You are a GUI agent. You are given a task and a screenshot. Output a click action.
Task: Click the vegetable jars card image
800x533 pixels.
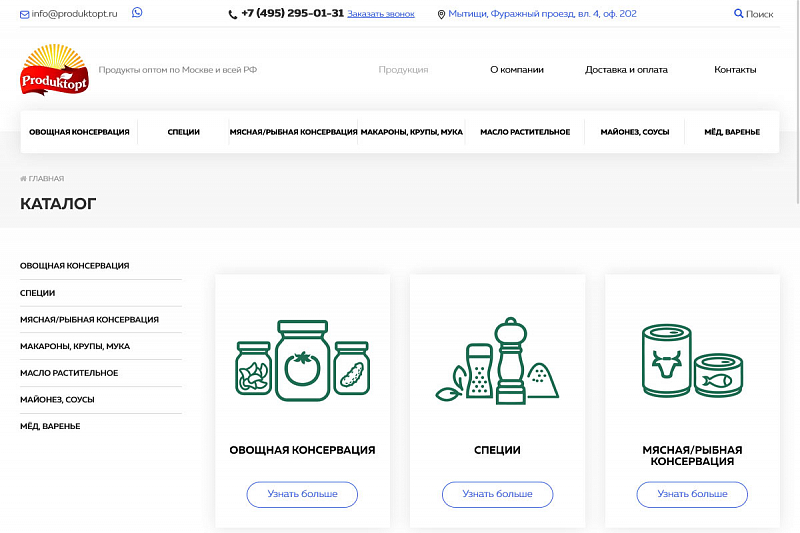coord(303,361)
